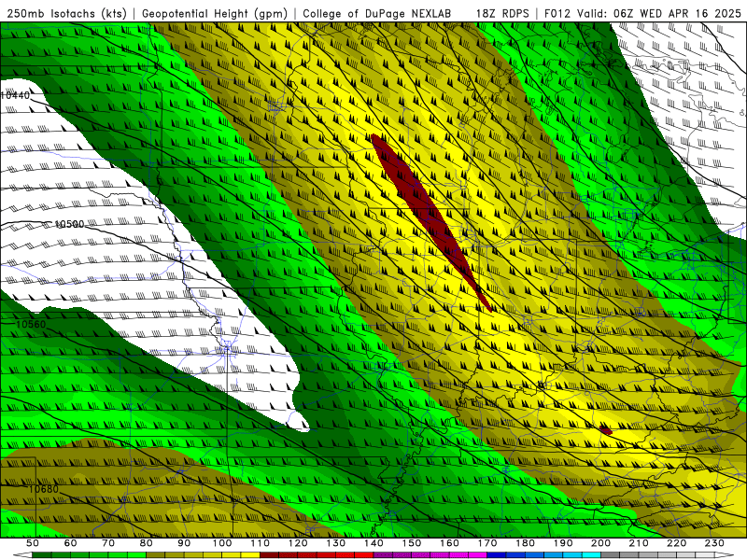Click the color bar label 230

click(714, 543)
